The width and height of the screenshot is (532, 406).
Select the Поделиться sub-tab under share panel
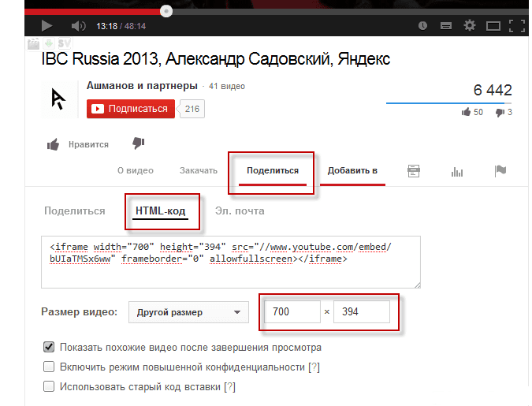point(75,210)
